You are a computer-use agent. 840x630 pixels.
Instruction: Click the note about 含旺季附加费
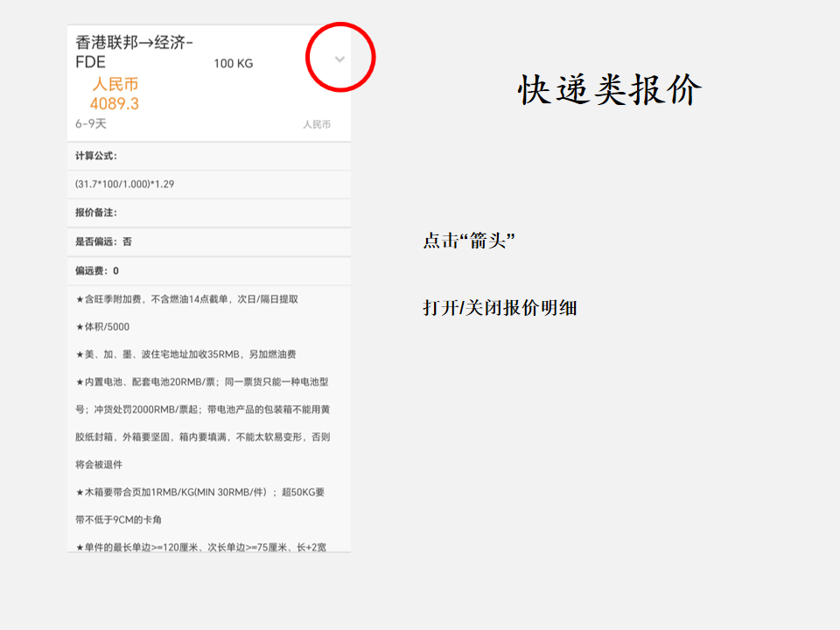(x=187, y=299)
